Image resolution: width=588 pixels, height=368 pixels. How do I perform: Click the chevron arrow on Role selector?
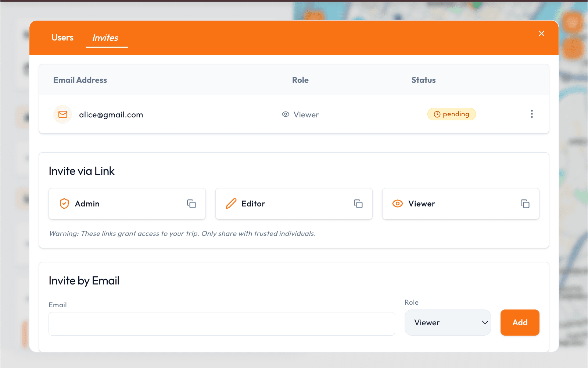coord(485,322)
